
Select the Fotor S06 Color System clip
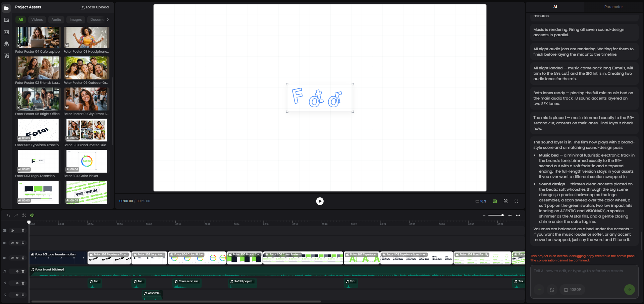point(303,258)
